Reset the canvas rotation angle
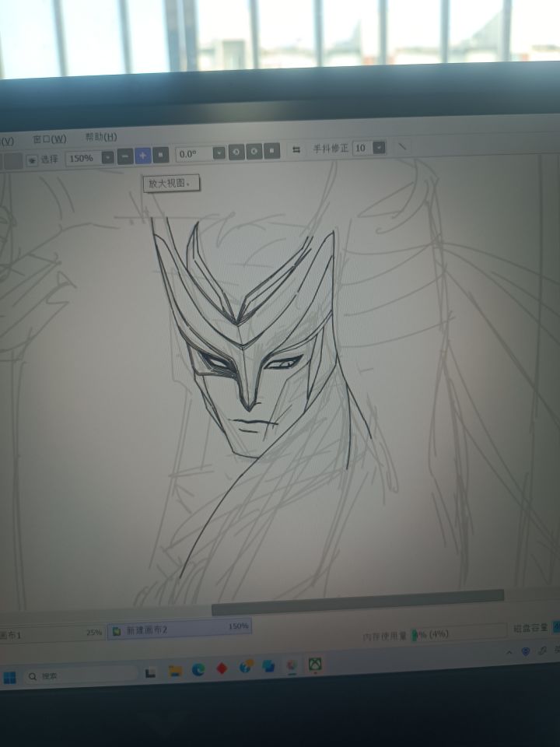This screenshot has width=560, height=747. coord(271,151)
